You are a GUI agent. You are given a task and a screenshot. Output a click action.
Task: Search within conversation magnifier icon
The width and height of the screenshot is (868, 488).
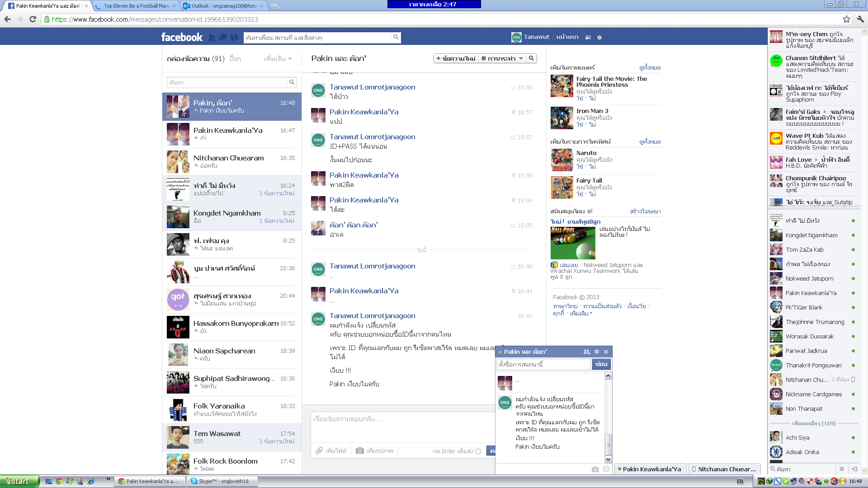pos(532,58)
